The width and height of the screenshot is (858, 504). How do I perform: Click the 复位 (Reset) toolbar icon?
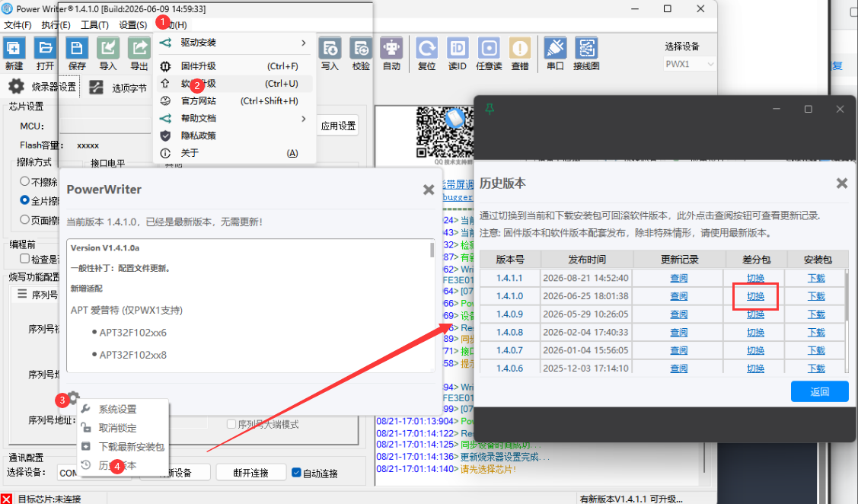pyautogui.click(x=426, y=48)
